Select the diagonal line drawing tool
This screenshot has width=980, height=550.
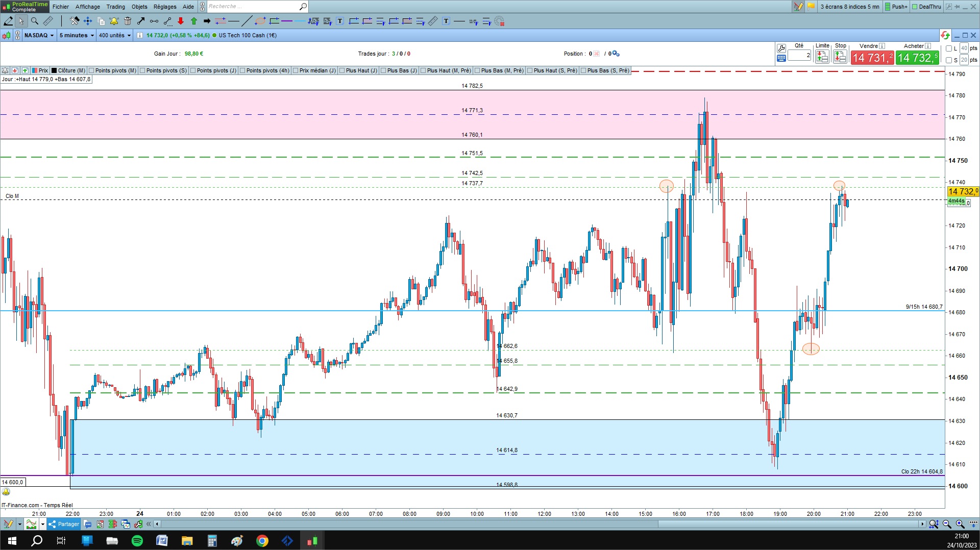click(247, 21)
